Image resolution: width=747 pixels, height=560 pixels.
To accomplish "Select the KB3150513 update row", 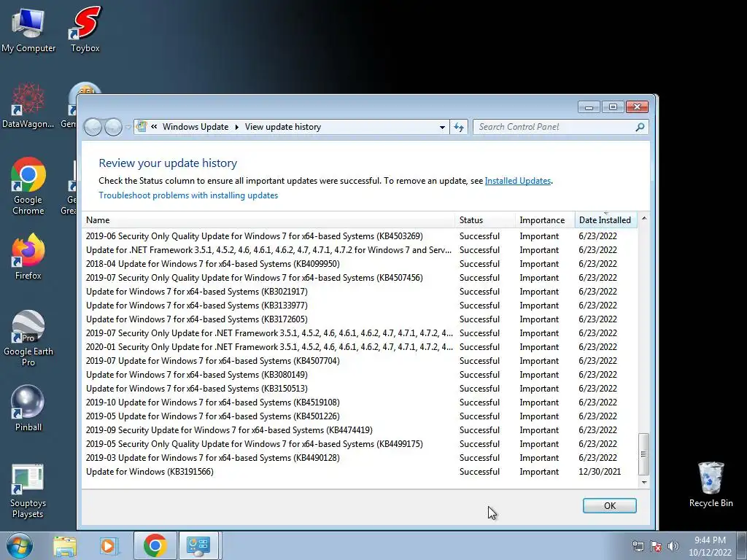I will pos(360,389).
